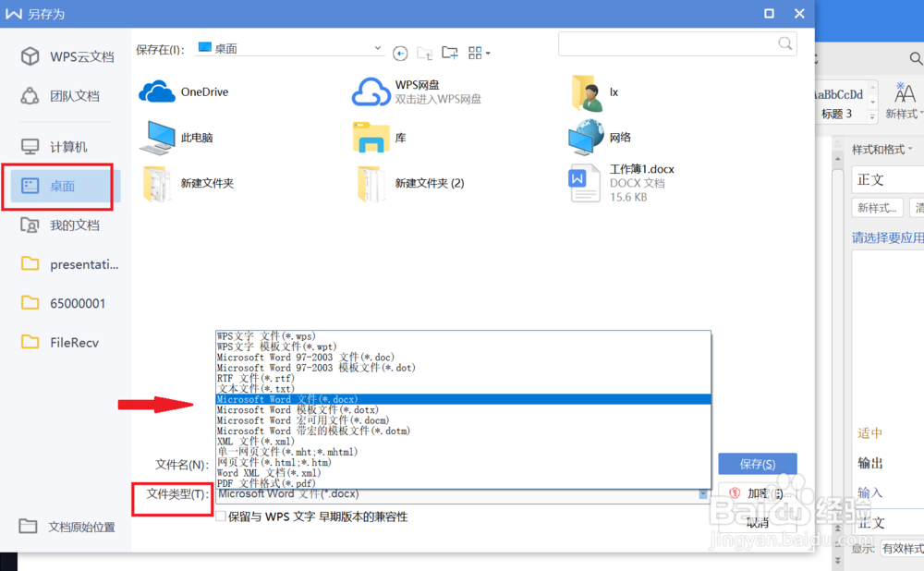
Task: Maximize the 另存为 dialog window
Action: point(769,14)
